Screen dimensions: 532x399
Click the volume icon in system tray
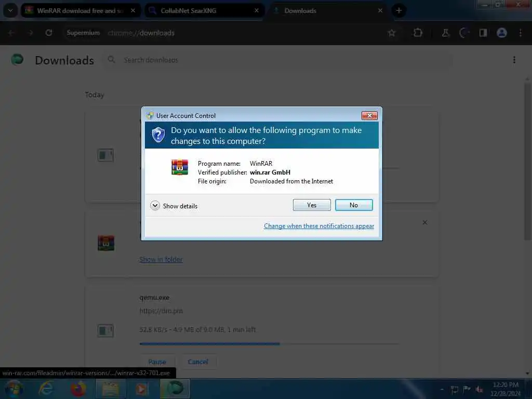(480, 389)
